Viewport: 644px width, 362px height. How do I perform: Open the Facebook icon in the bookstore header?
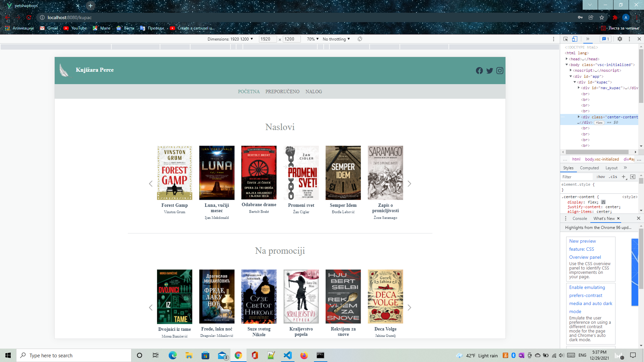[x=479, y=71]
